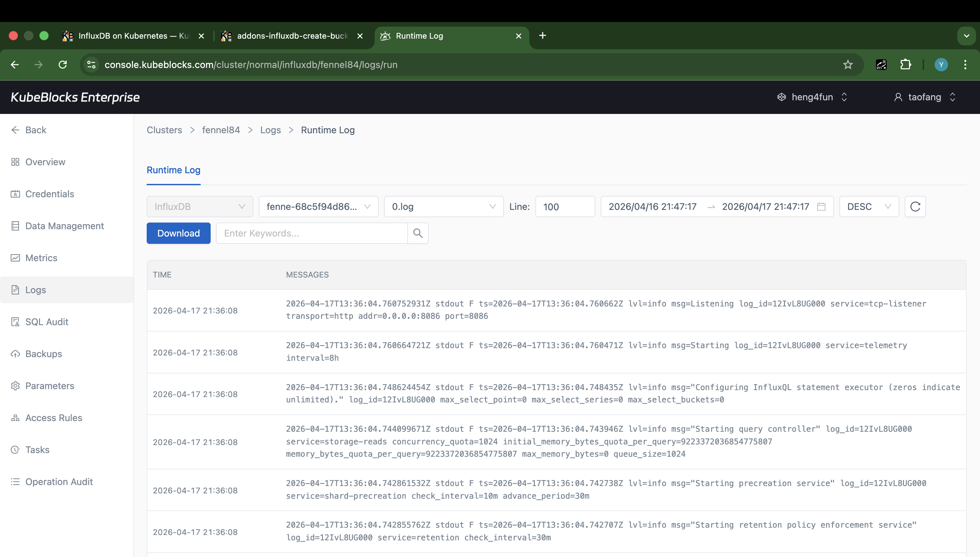The width and height of the screenshot is (980, 557).
Task: Click the SQL Audit icon in sidebar
Action: [x=15, y=322]
